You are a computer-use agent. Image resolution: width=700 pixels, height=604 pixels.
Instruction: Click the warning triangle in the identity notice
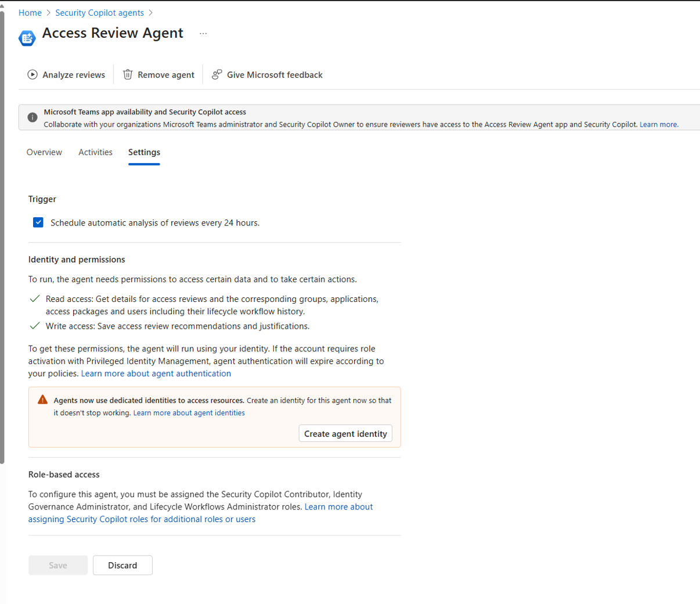coord(41,400)
